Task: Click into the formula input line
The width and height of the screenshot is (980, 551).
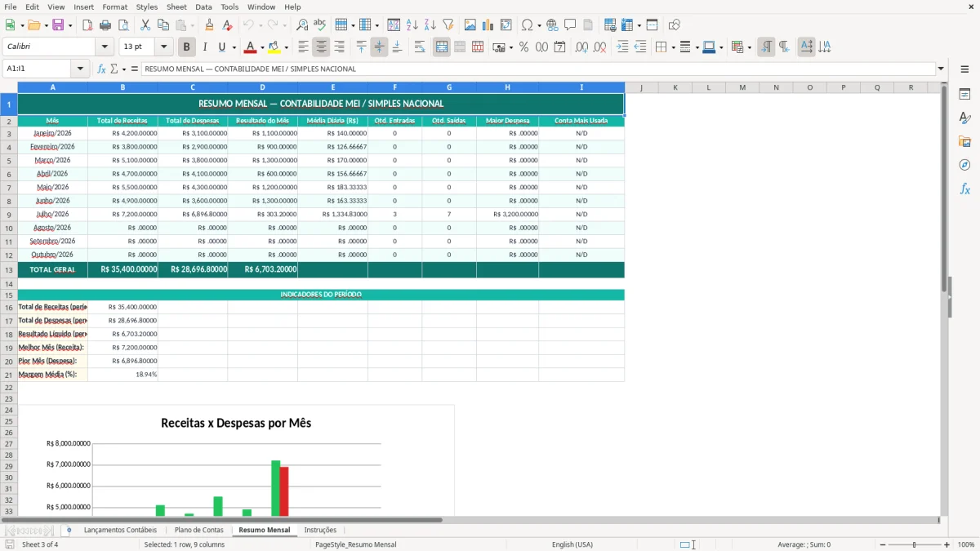Action: pyautogui.click(x=537, y=69)
